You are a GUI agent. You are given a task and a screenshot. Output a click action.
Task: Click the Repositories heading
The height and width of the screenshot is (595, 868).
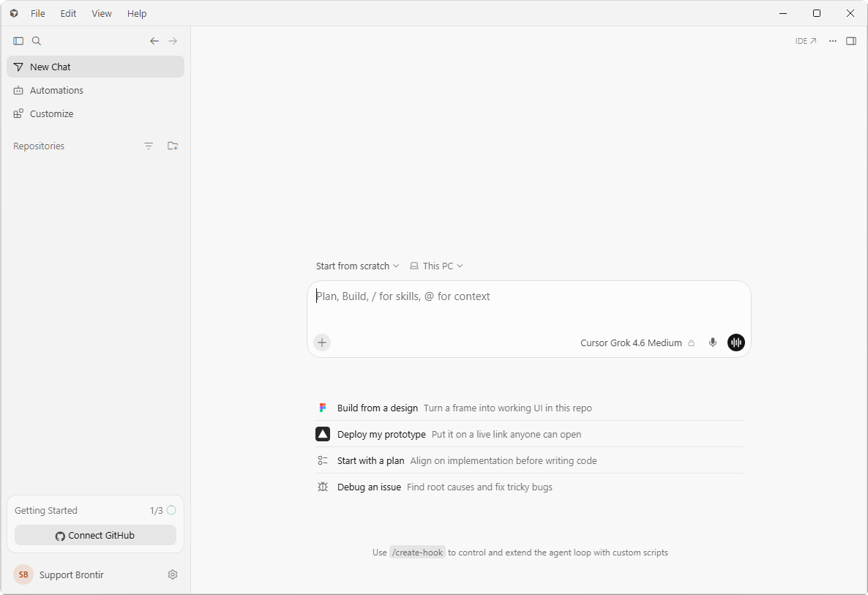click(39, 146)
